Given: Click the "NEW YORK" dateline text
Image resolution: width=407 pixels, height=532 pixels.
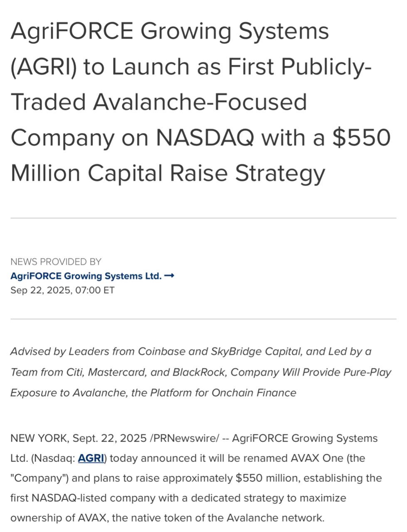Looking at the screenshot, I should click(39, 438).
